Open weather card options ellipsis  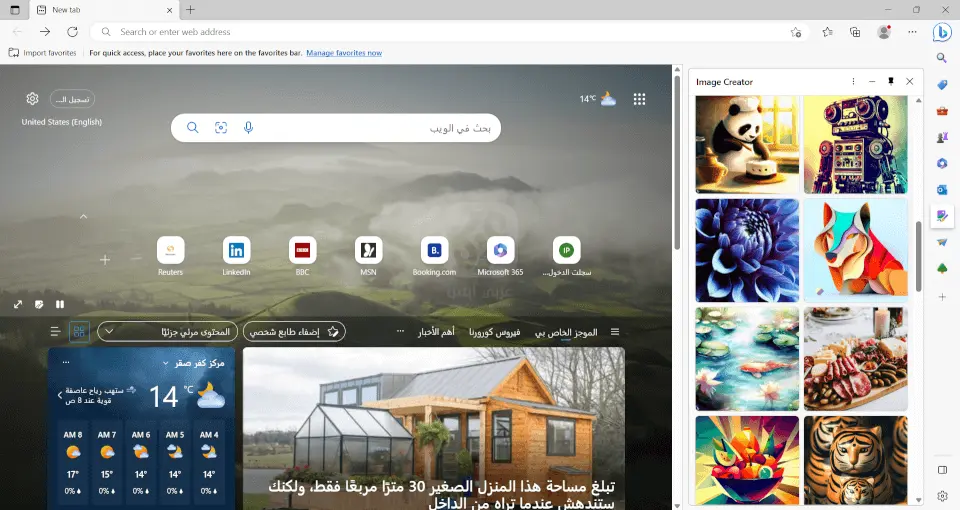coord(66,362)
